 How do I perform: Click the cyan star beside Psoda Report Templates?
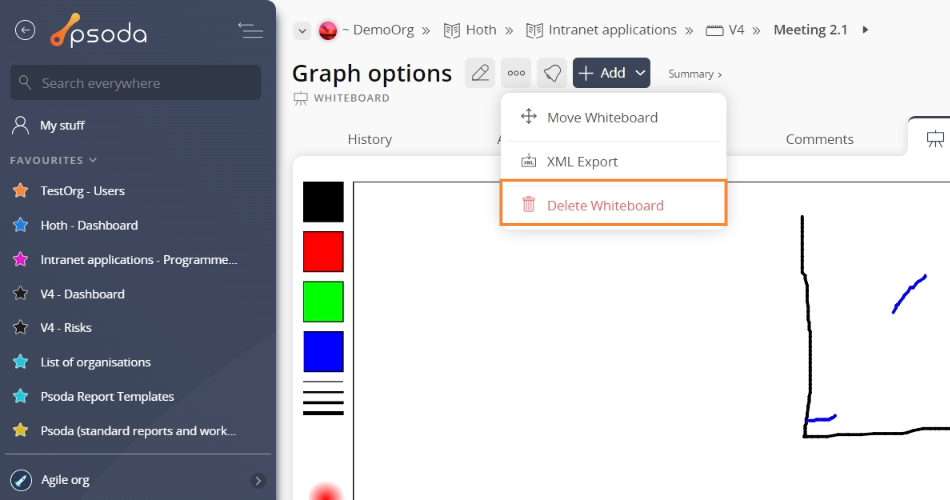(21, 396)
